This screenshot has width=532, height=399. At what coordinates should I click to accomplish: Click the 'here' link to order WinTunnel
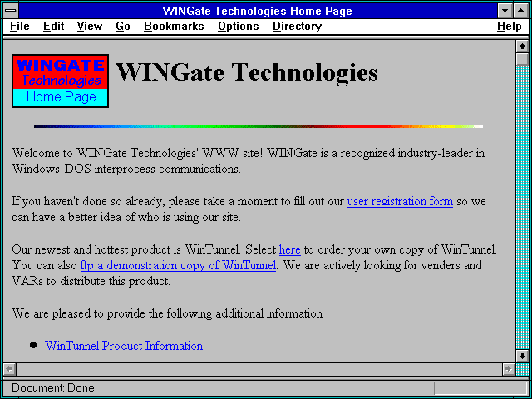point(290,249)
